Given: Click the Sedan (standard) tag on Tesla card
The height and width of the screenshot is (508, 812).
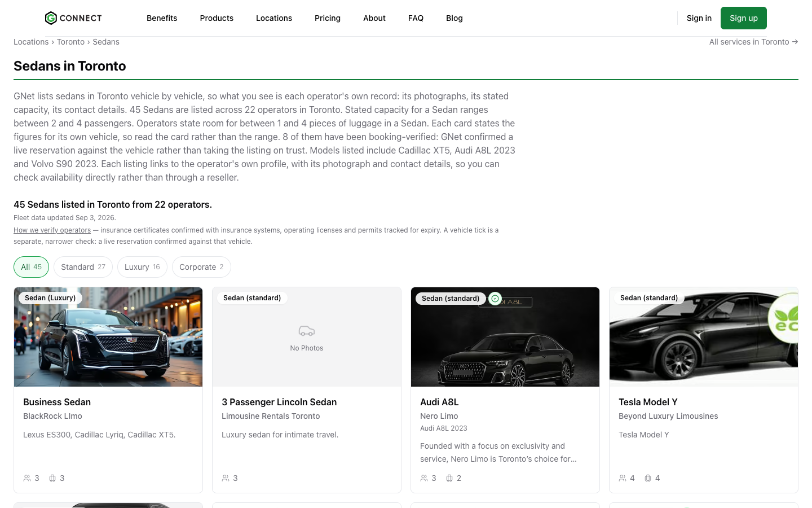Looking at the screenshot, I should tap(649, 298).
